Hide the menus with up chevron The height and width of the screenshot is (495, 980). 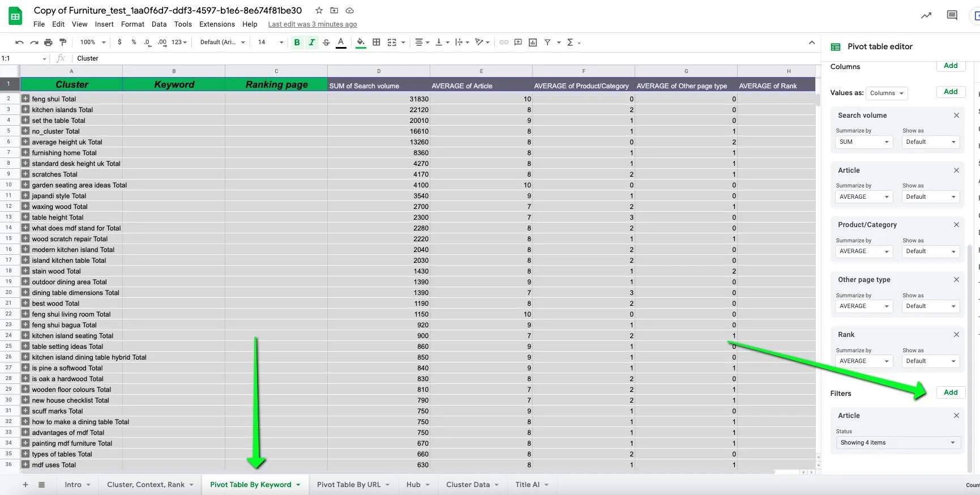tap(811, 42)
